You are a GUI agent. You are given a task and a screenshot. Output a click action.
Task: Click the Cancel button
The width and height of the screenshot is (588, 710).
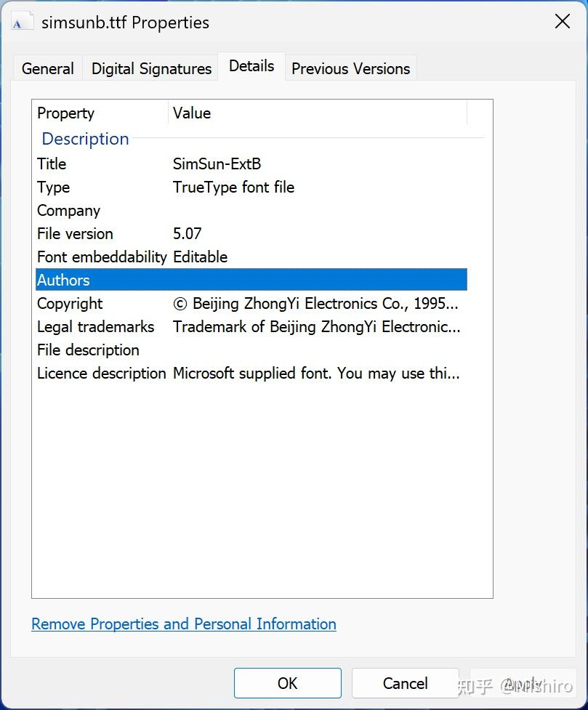click(405, 683)
